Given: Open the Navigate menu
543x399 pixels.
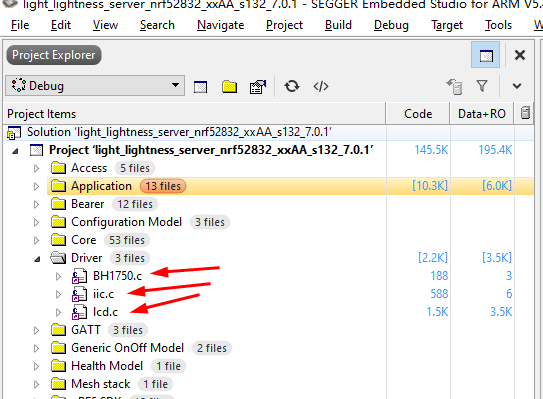Looking at the screenshot, I should pyautogui.click(x=221, y=25).
